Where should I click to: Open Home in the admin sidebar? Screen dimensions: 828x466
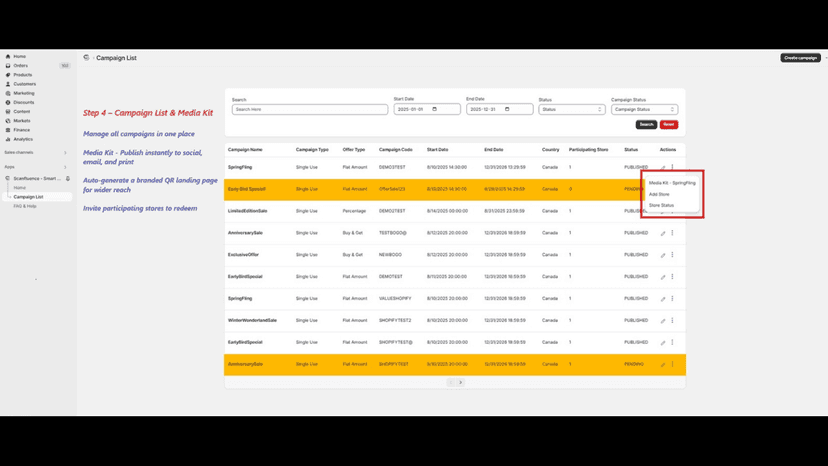(x=20, y=57)
